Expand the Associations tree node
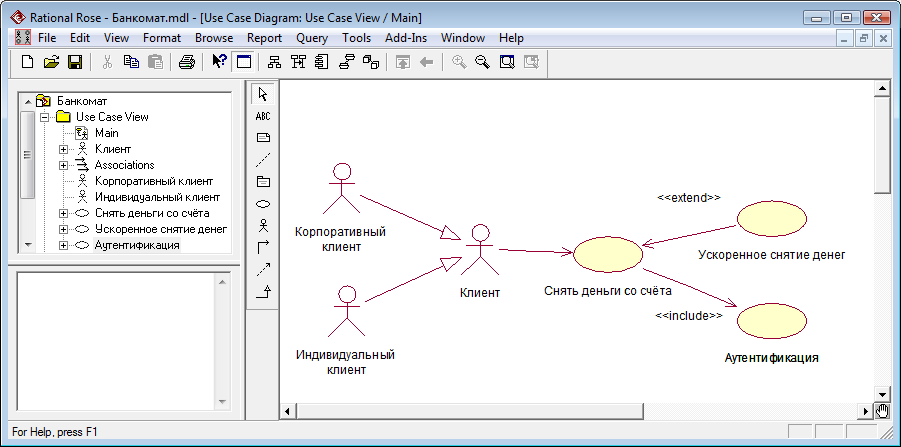This screenshot has height=447, width=901. click(63, 165)
